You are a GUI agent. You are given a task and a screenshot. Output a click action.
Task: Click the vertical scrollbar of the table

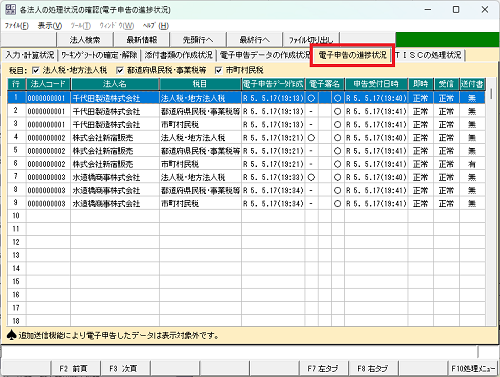coord(491,201)
